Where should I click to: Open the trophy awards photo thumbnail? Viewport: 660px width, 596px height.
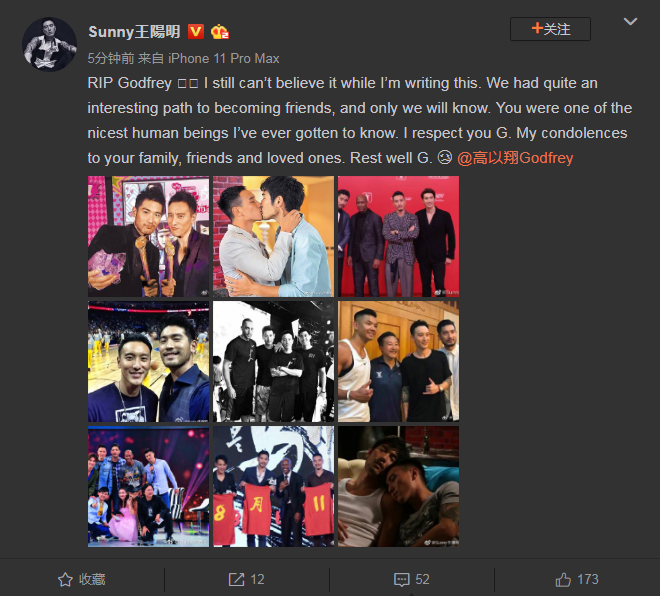pyautogui.click(x=148, y=237)
